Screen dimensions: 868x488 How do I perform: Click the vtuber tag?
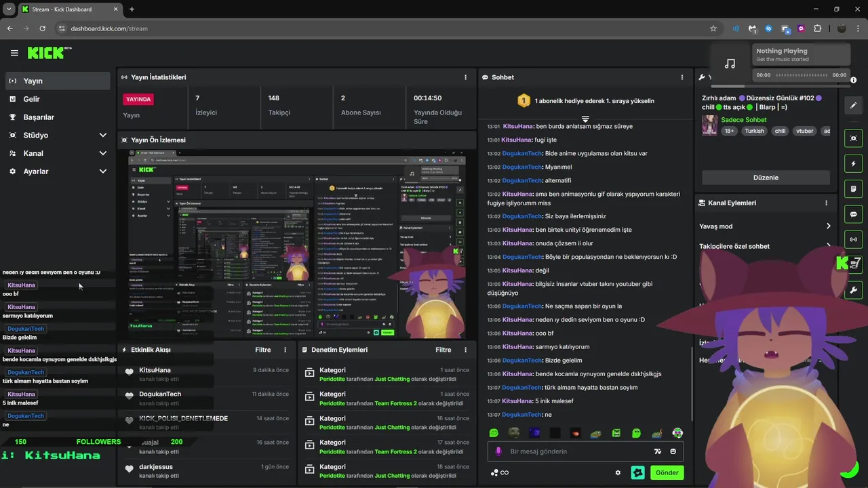804,131
